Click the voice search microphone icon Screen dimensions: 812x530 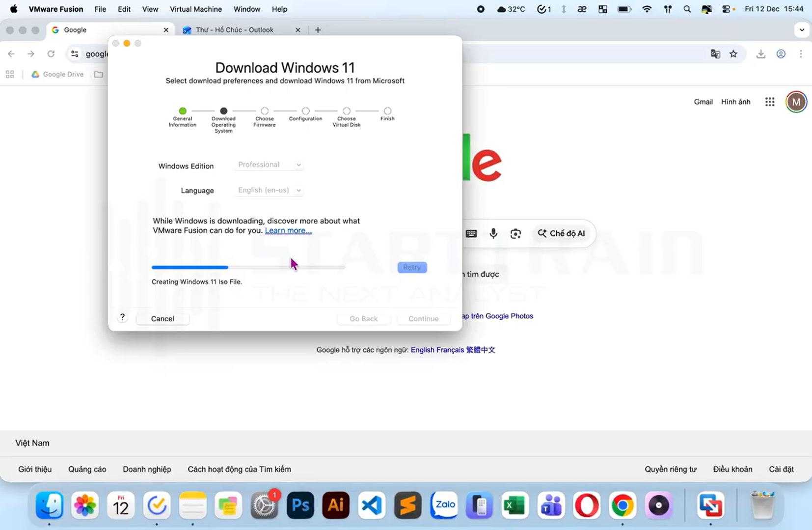tap(493, 233)
